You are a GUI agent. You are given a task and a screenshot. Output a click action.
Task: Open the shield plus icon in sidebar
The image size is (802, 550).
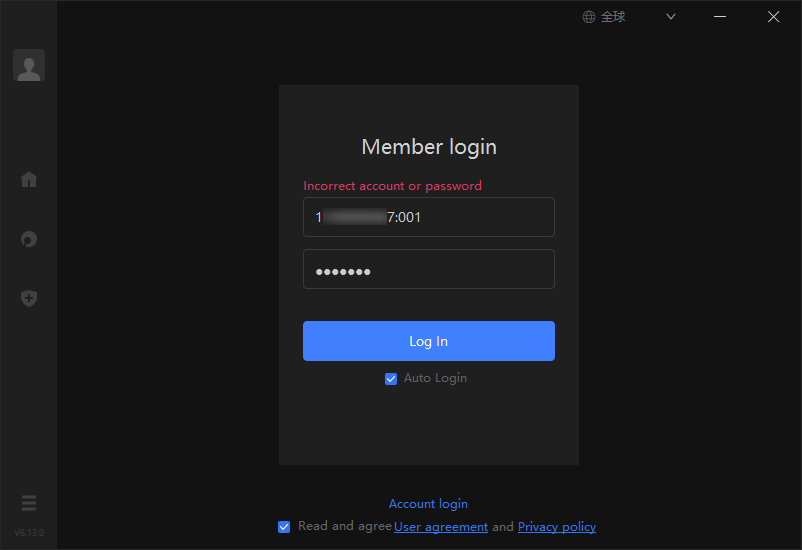tap(29, 298)
